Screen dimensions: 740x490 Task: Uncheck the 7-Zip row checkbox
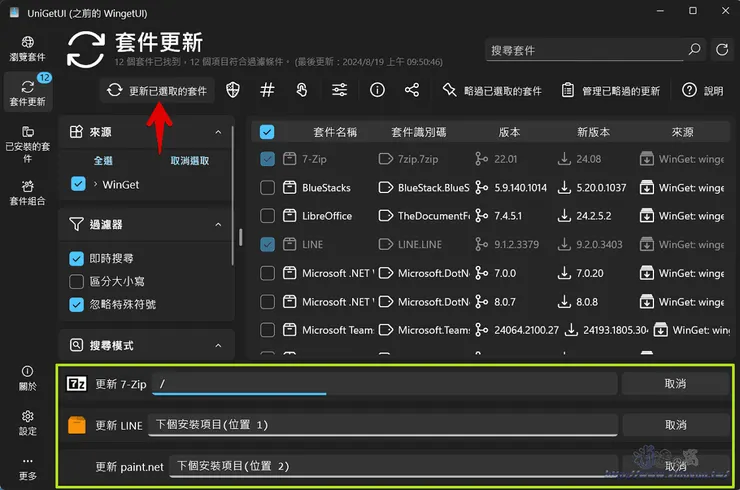[267, 159]
